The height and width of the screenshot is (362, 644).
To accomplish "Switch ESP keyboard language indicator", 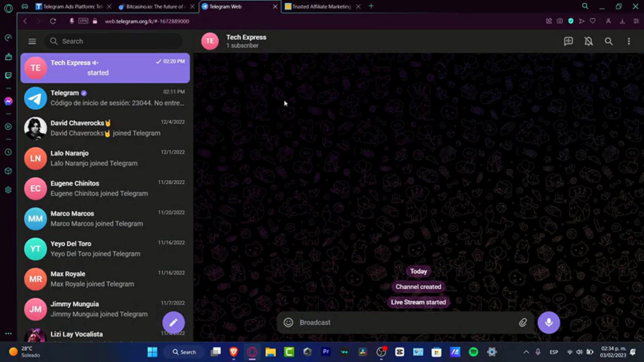I will pos(554,352).
